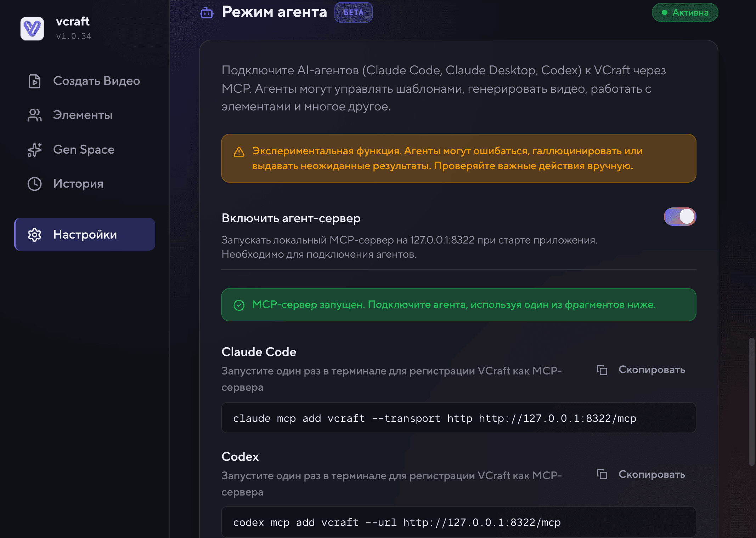Click the vertical scrollbar thumb

[x=751, y=402]
